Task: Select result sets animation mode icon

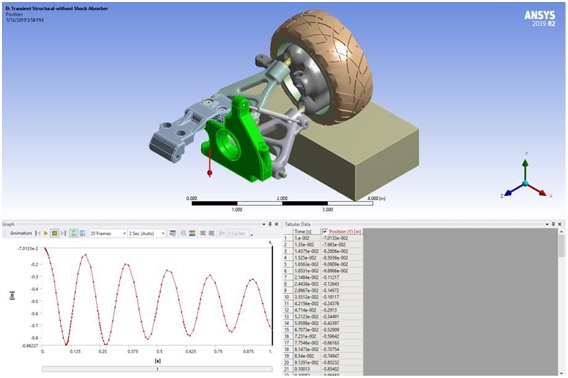Action: pyautogui.click(x=83, y=233)
